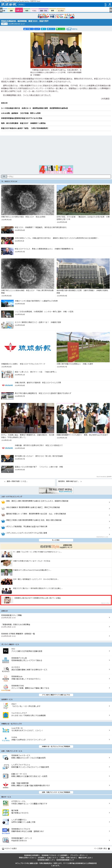Open related link 知事、旅行自粛を要請

pos(23,123)
